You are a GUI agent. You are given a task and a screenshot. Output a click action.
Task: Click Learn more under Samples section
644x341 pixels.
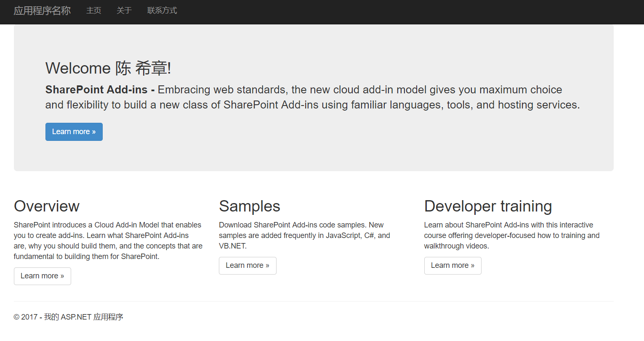247,265
